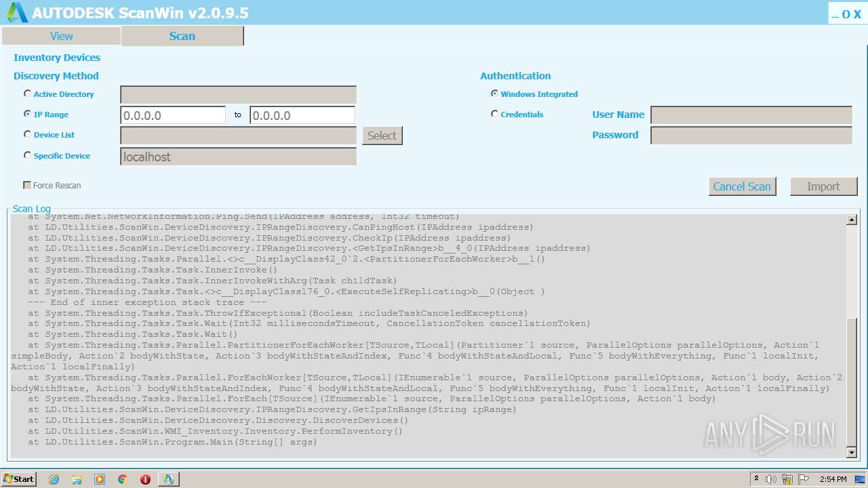Show hidden system tray icons
This screenshot has width=868, height=488.
pos(756,479)
